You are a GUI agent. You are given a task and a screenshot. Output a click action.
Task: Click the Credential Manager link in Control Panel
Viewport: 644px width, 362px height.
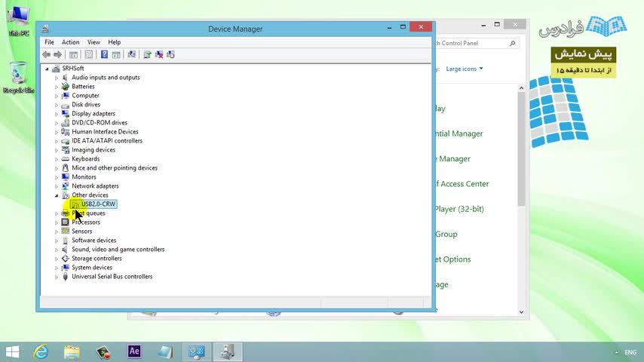pyautogui.click(x=459, y=133)
